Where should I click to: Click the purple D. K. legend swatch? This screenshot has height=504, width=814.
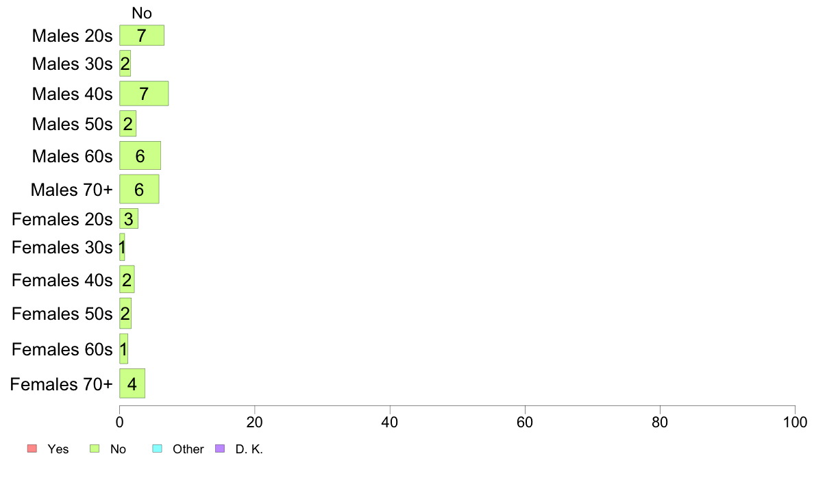point(220,449)
